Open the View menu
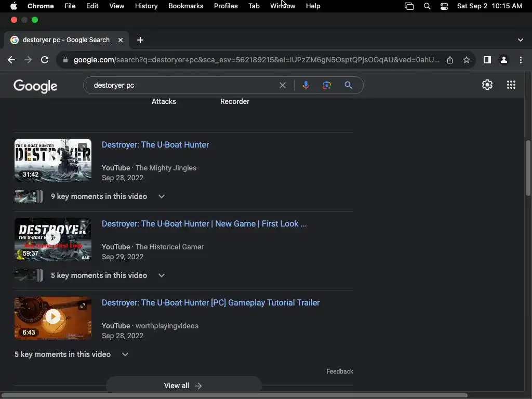The height and width of the screenshot is (399, 532). tap(116, 6)
